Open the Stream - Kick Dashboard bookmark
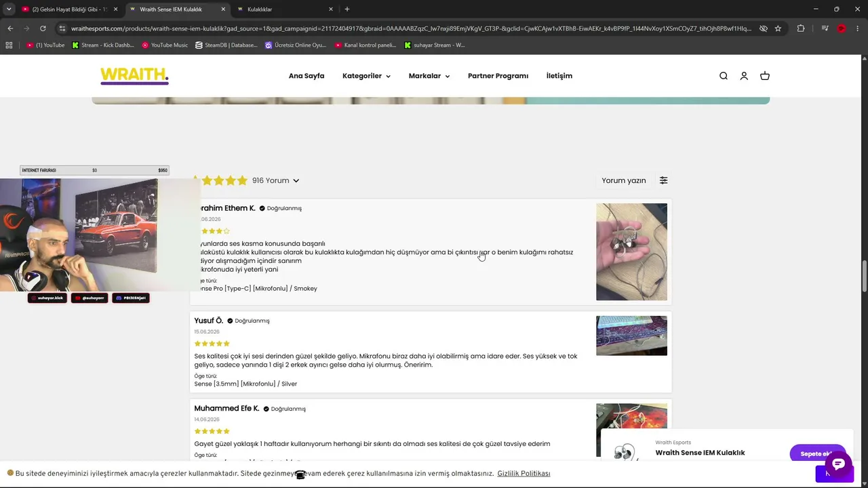The height and width of the screenshot is (488, 868). pyautogui.click(x=103, y=45)
